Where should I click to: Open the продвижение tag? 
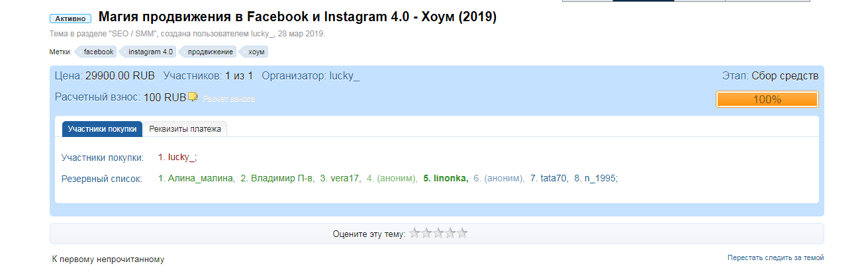click(209, 52)
